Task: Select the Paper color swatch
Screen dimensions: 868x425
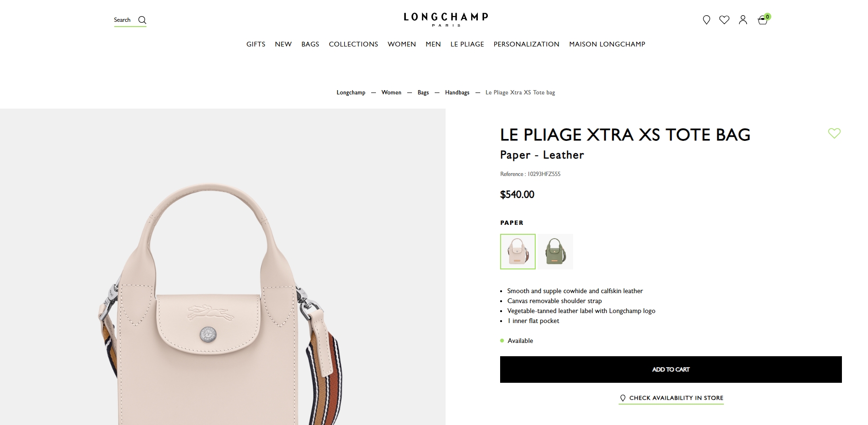Action: tap(518, 251)
